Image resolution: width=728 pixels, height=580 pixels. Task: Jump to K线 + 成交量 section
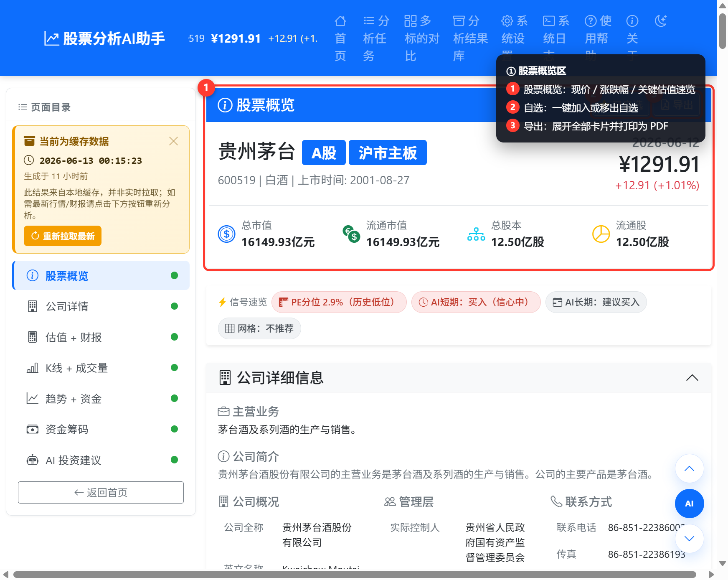click(x=101, y=368)
